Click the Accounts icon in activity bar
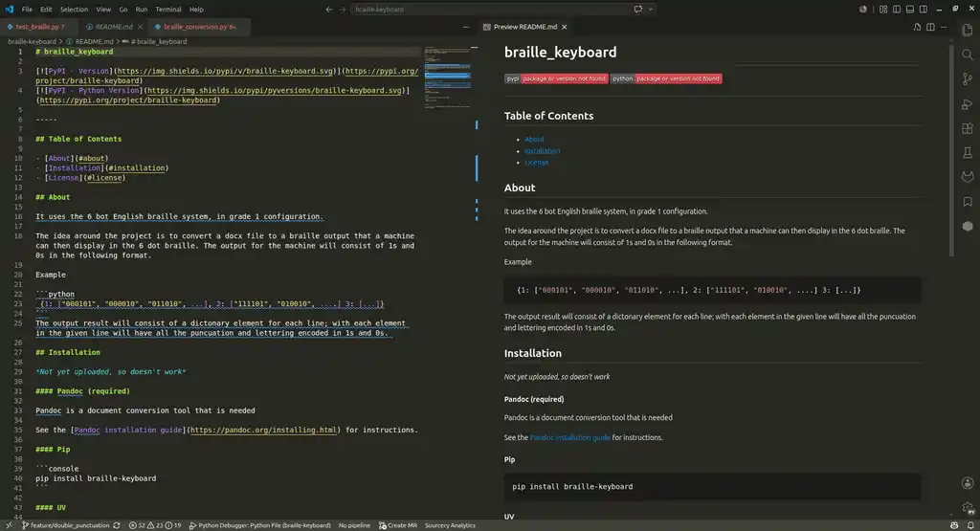The height and width of the screenshot is (531, 980). point(968,483)
